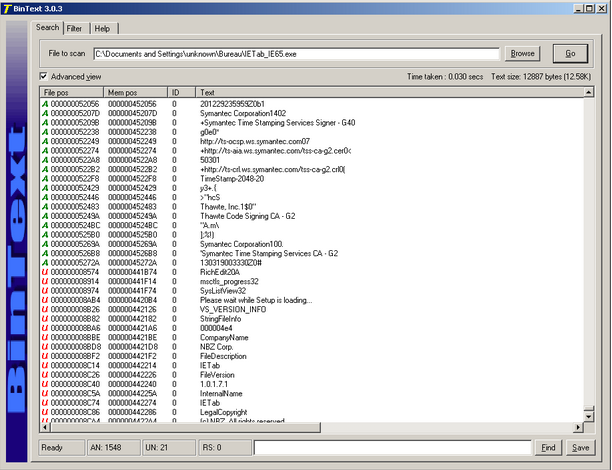The height and width of the screenshot is (470, 612).
Task: Select the Search tab
Action: point(47,27)
